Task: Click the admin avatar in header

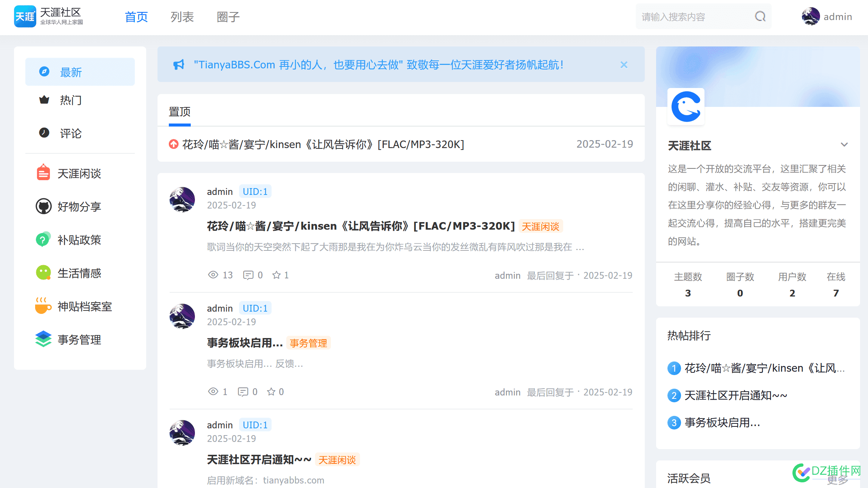Action: (811, 17)
